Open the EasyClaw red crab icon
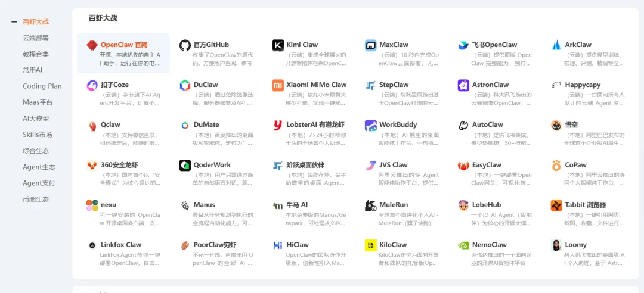 coord(464,166)
